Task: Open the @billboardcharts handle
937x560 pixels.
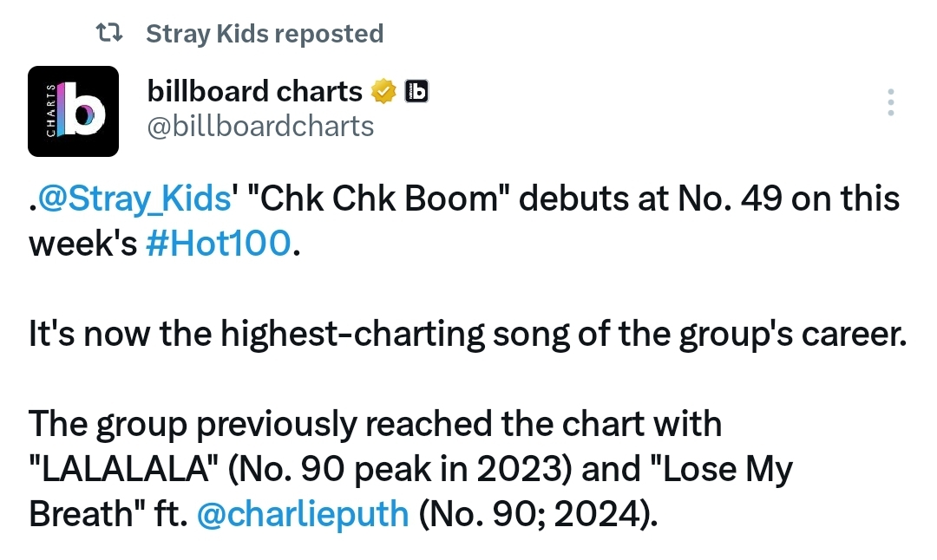Action: (260, 127)
